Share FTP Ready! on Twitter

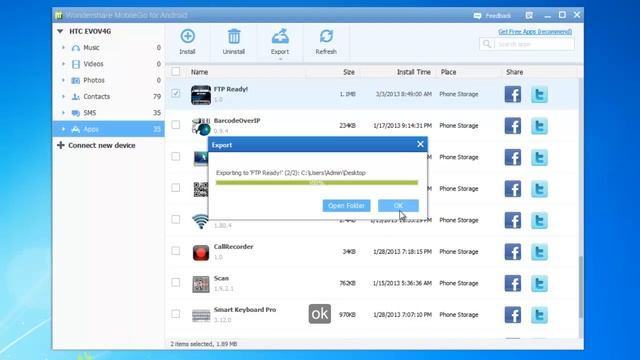tap(539, 94)
